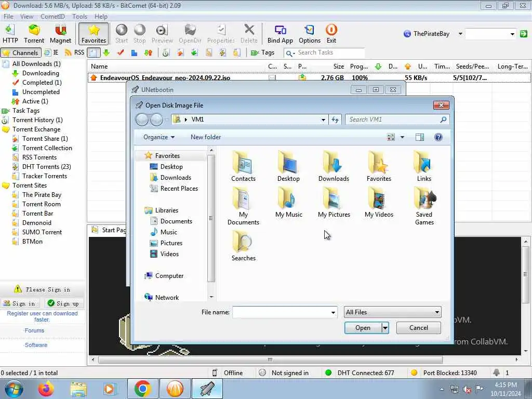Select Computer in the navigation pane
Screen dimensions: 532x399
(x=169, y=276)
